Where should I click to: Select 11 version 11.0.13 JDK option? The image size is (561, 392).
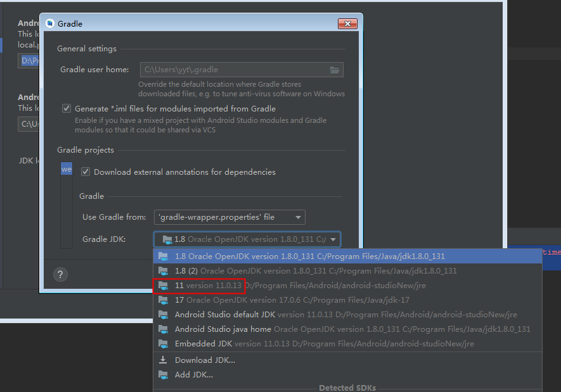pyautogui.click(x=208, y=286)
